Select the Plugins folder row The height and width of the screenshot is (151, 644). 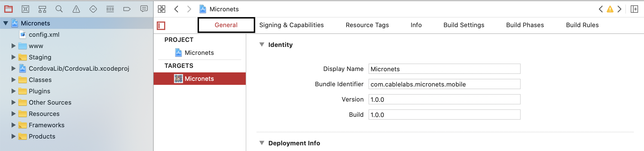(77, 91)
